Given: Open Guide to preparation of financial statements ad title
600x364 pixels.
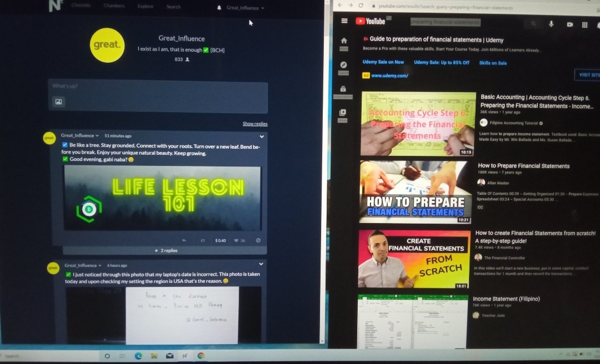Looking at the screenshot, I should (437, 39).
